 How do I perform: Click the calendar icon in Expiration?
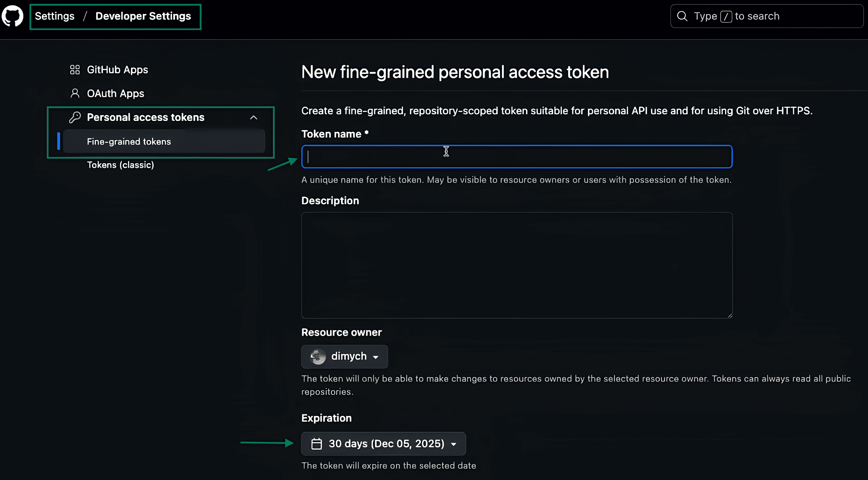pos(316,444)
